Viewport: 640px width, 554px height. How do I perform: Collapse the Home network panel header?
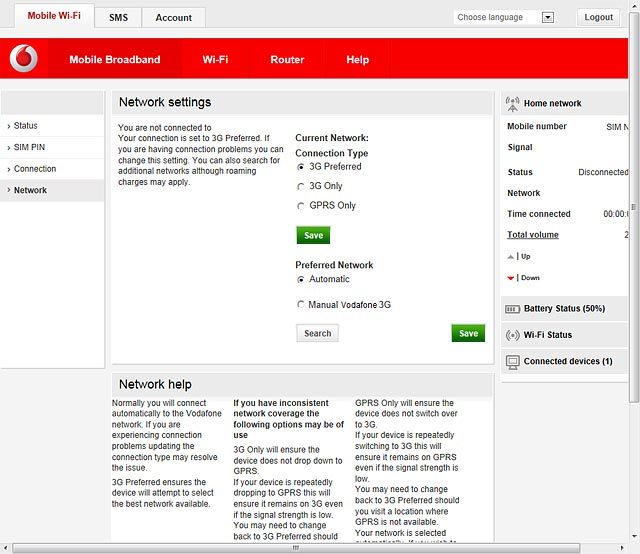tap(564, 103)
